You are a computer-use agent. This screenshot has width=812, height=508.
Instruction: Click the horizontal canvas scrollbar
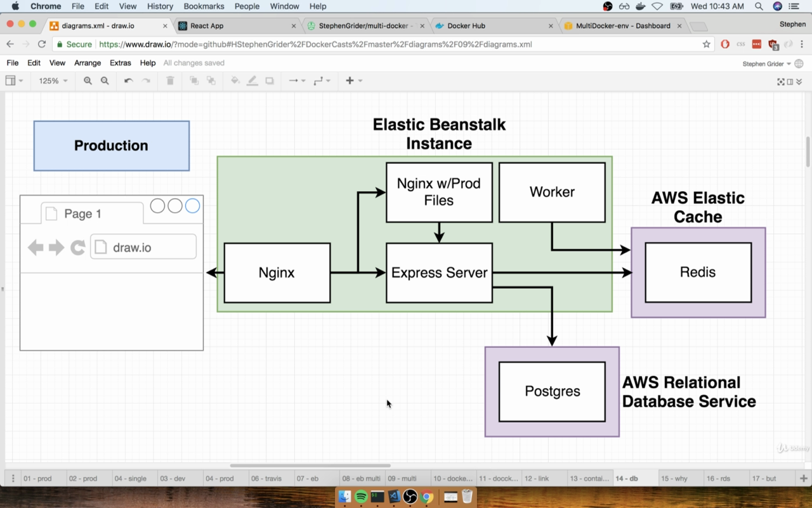coord(310,465)
